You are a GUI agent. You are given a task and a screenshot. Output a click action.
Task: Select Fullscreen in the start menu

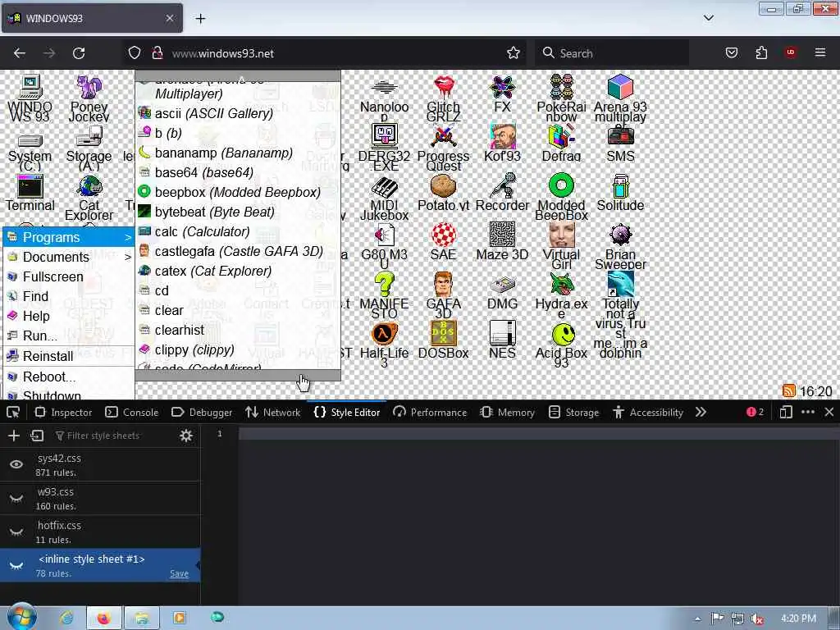click(x=69, y=277)
